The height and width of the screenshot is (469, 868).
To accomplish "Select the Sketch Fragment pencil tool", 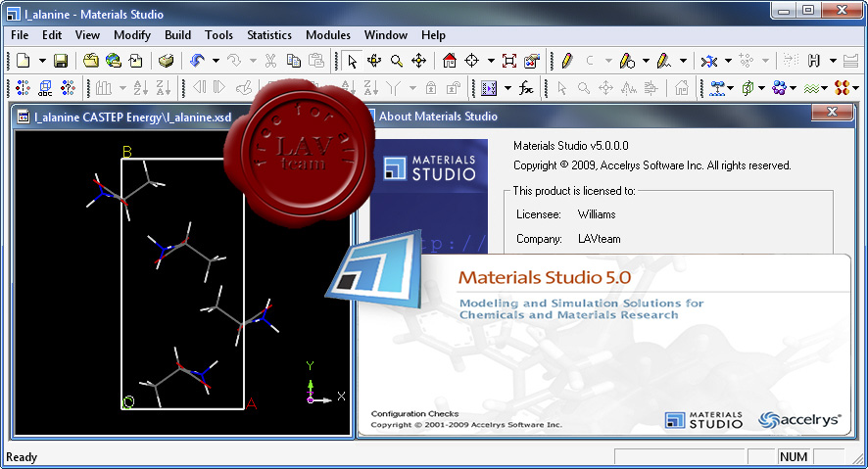I will pos(663,61).
